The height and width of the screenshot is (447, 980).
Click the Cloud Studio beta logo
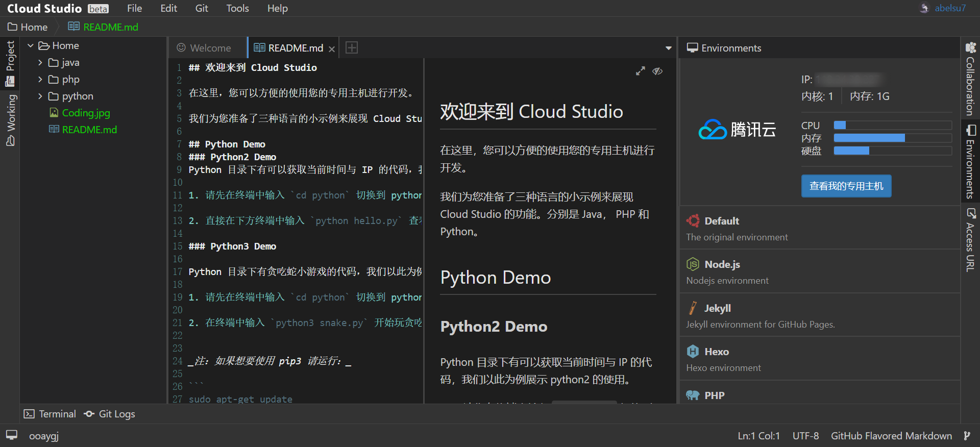click(x=58, y=8)
